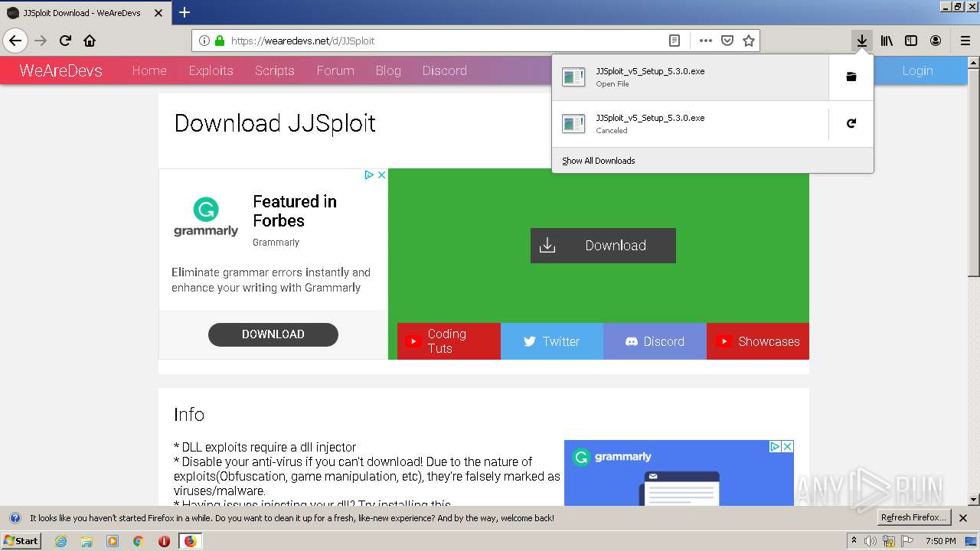
Task: Click Show All Downloads
Action: click(598, 161)
